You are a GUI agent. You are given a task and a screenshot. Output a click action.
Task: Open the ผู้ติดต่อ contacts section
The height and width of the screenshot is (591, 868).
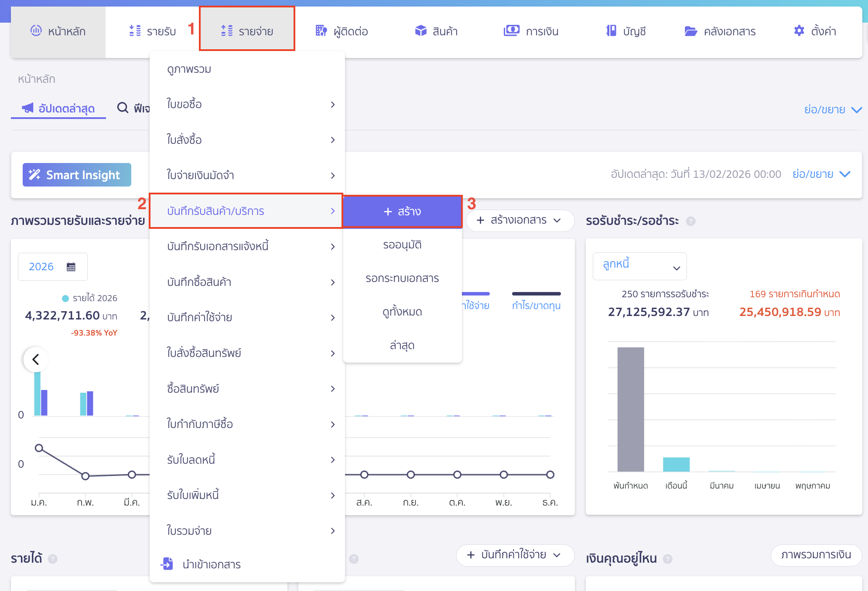342,31
